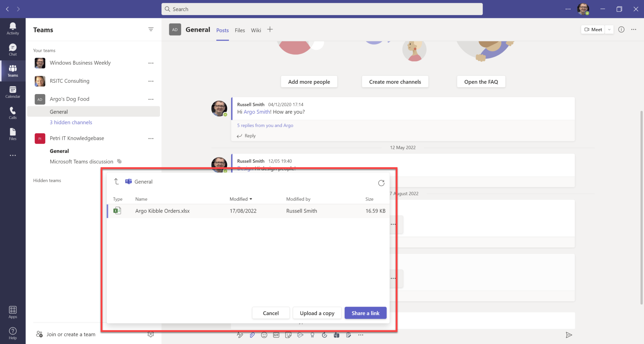The image size is (644, 344).
Task: Insert an emoji into the message
Action: click(264, 335)
